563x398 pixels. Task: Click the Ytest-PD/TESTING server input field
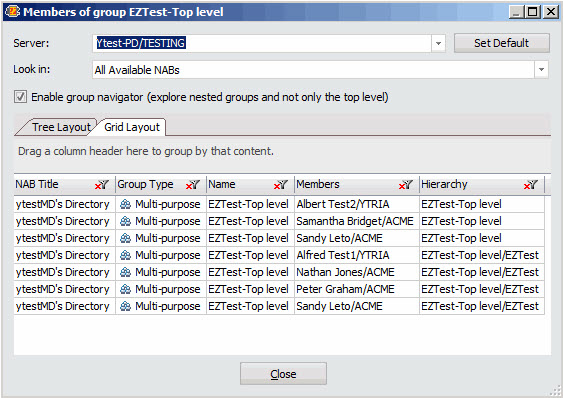(262, 43)
